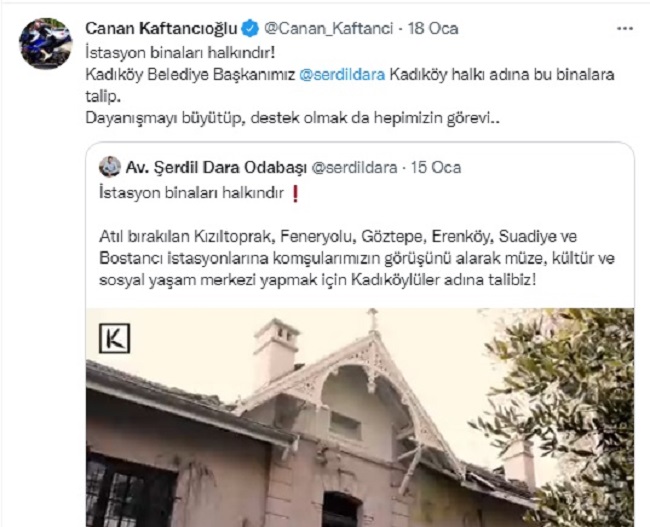The height and width of the screenshot is (527, 650).
Task: Click the 18 Oca tweet date
Action: point(433,29)
